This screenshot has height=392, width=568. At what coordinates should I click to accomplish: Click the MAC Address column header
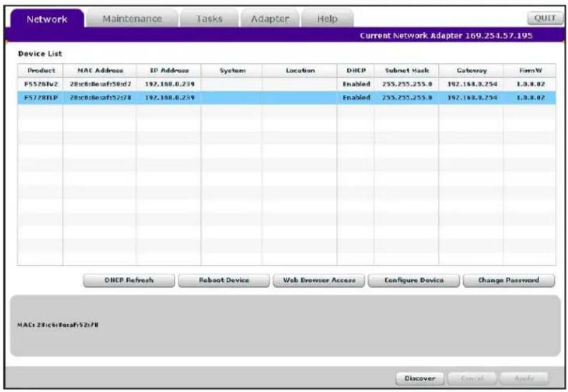click(100, 71)
